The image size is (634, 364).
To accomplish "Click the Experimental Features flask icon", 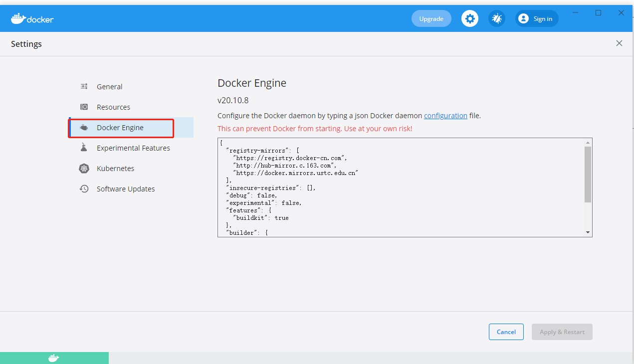I will 84,148.
